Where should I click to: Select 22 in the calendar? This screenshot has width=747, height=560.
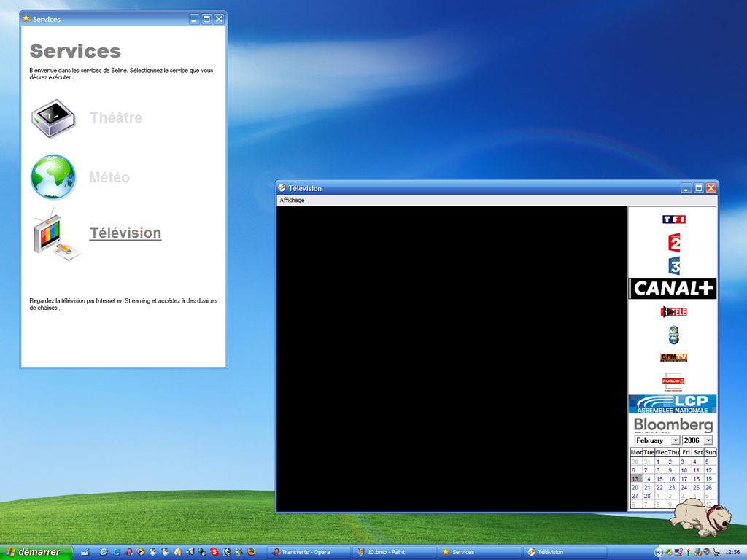tap(659, 488)
